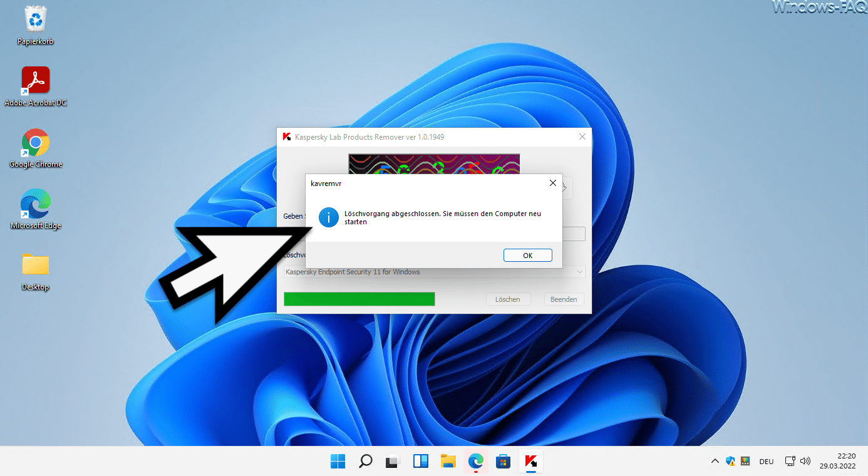
Task: Click the blue information icon in dialog
Action: (x=329, y=217)
